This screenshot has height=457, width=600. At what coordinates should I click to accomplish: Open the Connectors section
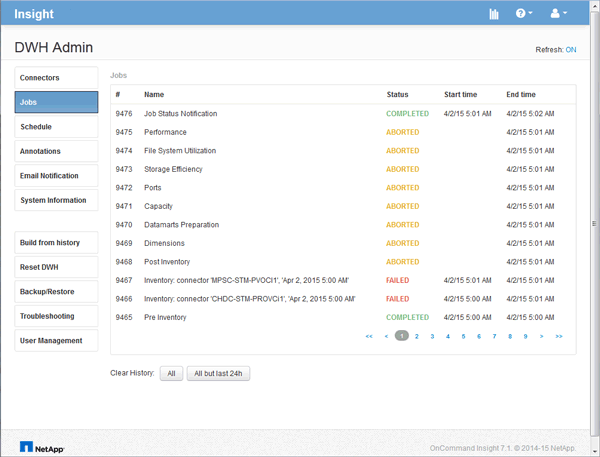(56, 78)
